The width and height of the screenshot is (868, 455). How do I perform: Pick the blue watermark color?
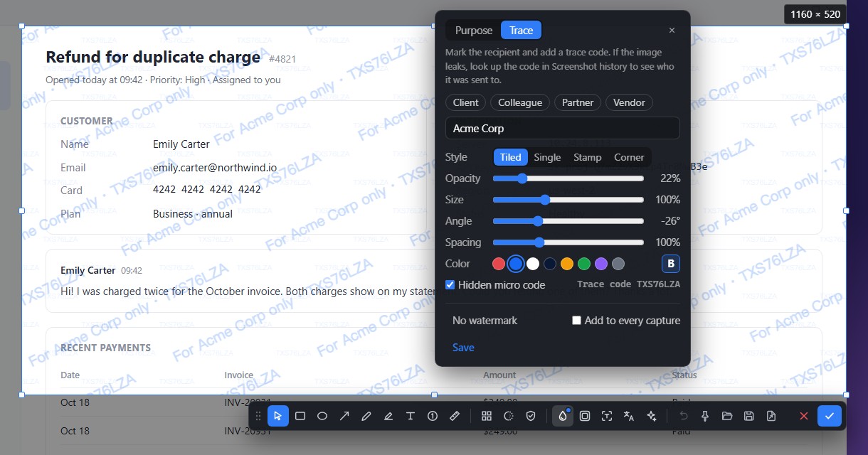(516, 264)
